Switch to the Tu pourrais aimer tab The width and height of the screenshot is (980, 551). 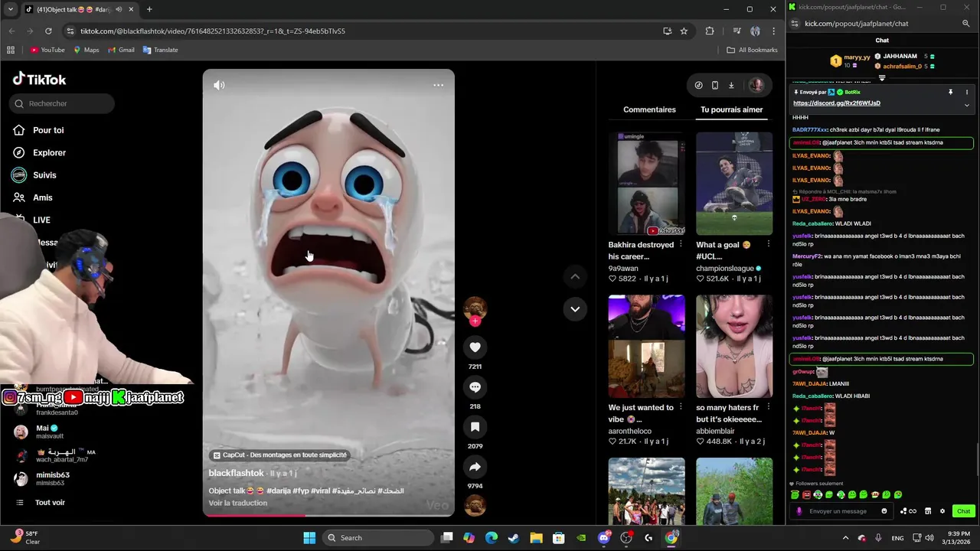pyautogui.click(x=731, y=109)
